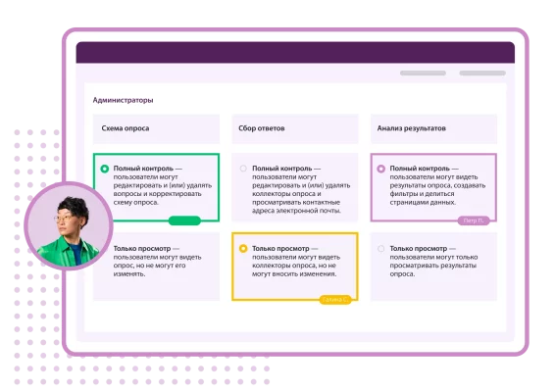Screen dimensions: 555x392
Task: Click the Галина С. user tag
Action: pyautogui.click(x=335, y=300)
